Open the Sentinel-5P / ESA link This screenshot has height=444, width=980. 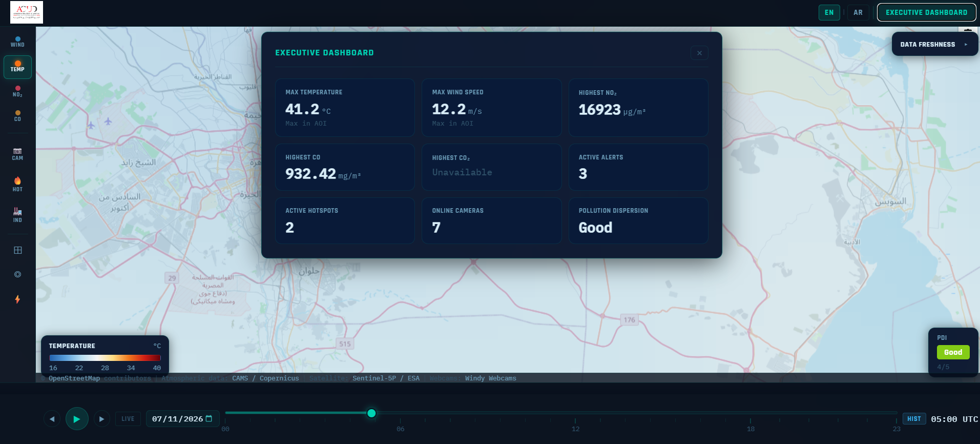(x=386, y=378)
